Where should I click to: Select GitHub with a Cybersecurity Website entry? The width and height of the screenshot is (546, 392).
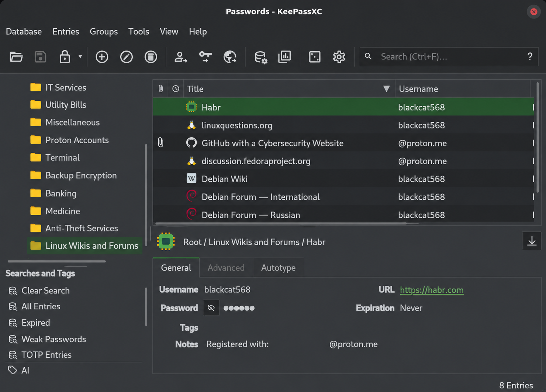(343, 143)
